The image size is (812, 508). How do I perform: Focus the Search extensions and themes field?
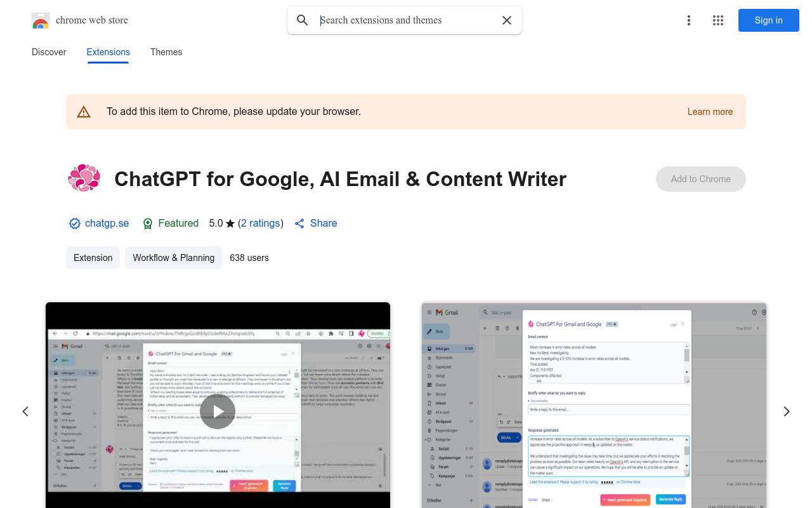(x=406, y=20)
